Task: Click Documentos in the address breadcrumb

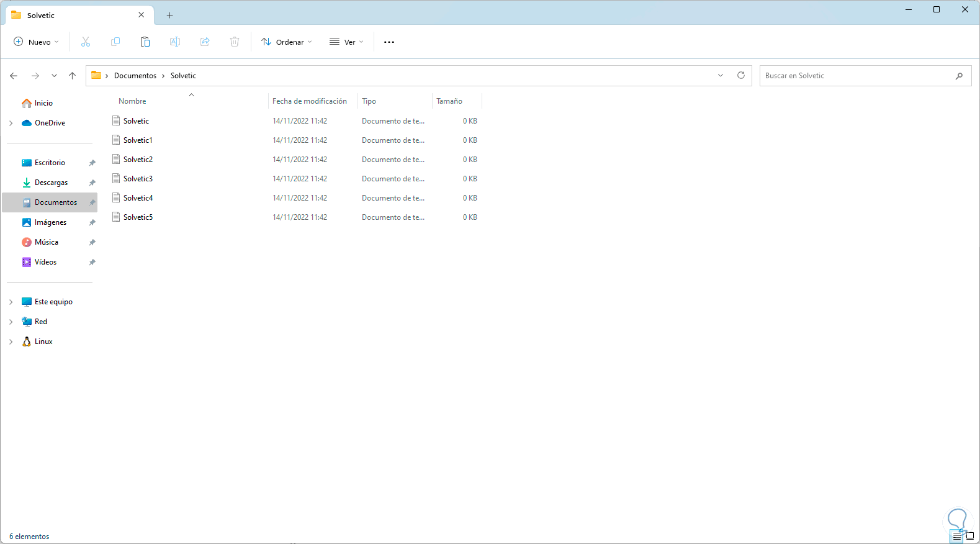Action: 135,76
